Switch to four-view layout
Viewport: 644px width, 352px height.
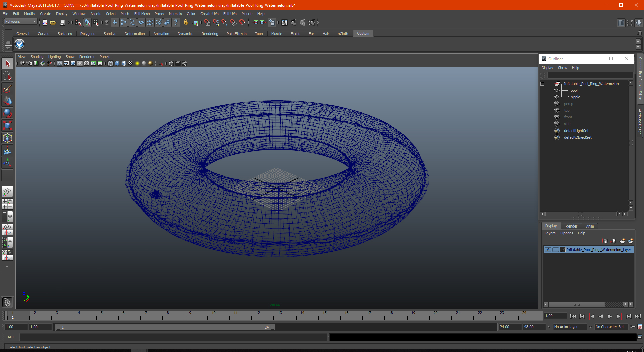(7, 204)
